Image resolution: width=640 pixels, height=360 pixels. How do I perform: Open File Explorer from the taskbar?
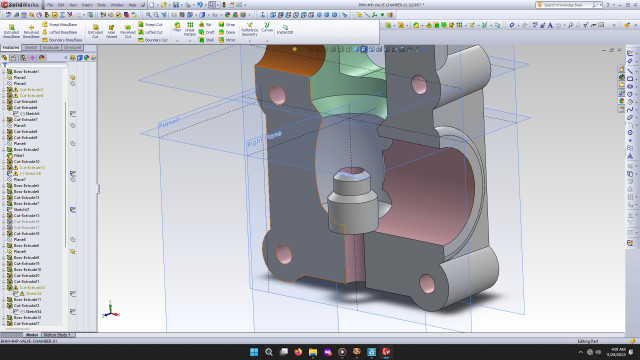[x=313, y=352]
